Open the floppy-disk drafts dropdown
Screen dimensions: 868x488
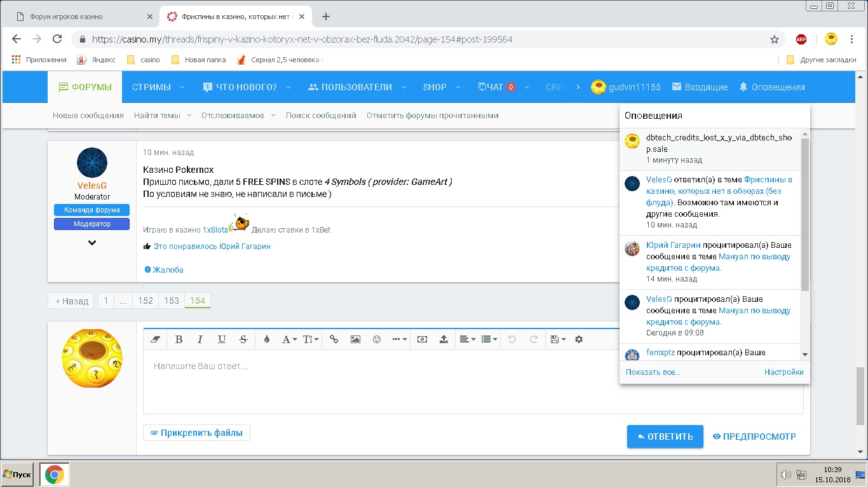[558, 339]
